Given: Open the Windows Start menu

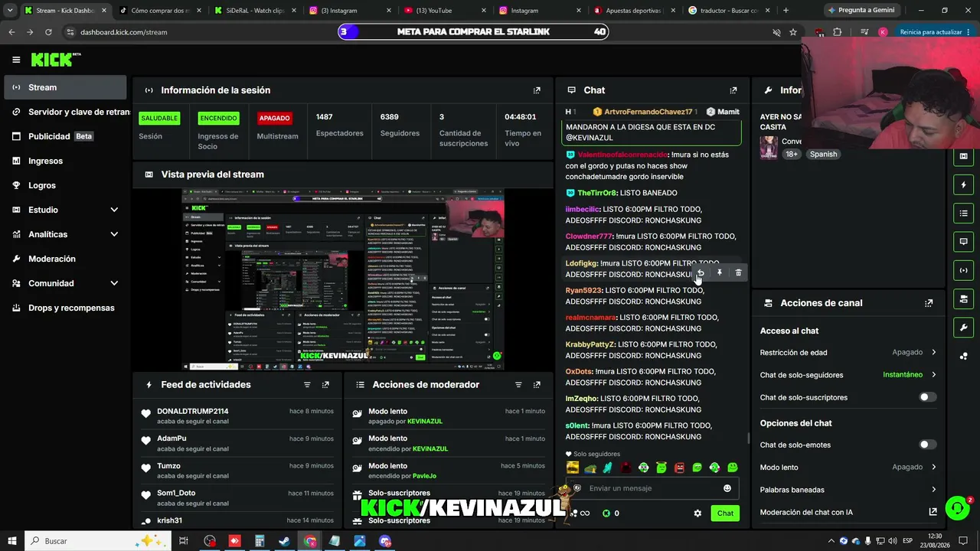Looking at the screenshot, I should pos(12,541).
